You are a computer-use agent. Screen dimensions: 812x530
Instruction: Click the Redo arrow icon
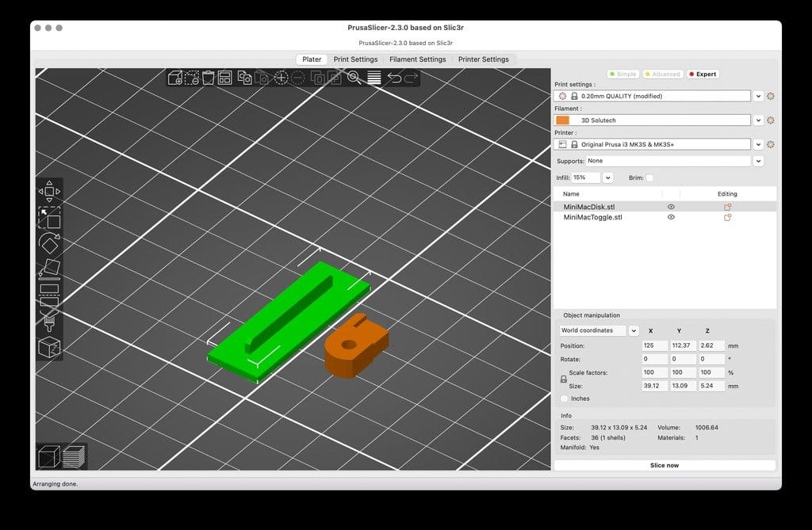click(412, 78)
